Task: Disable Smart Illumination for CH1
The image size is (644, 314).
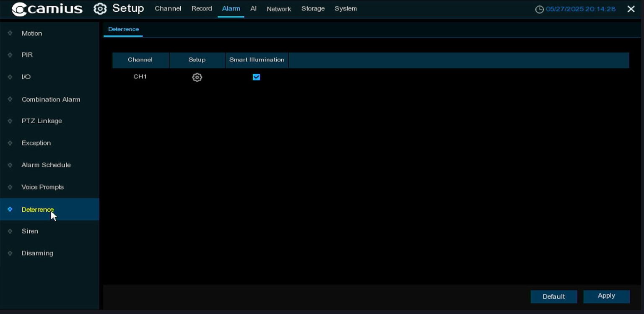Action: tap(257, 77)
